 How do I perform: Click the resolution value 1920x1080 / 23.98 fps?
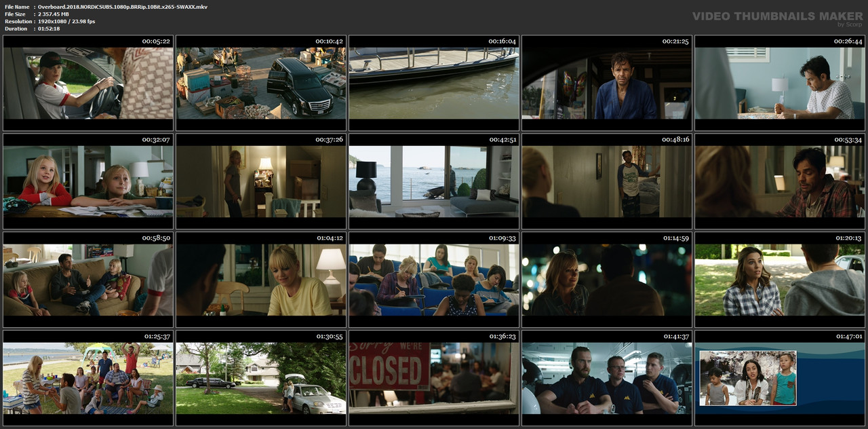66,22
